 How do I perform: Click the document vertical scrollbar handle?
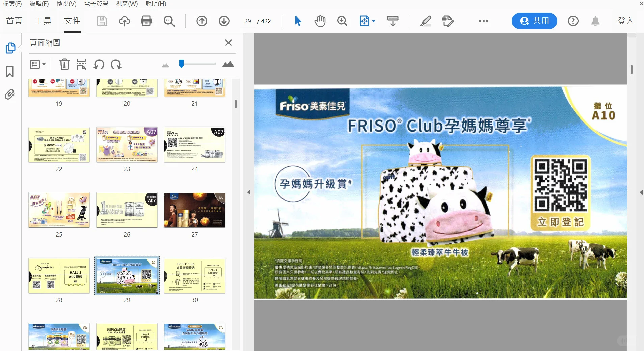pos(632,70)
